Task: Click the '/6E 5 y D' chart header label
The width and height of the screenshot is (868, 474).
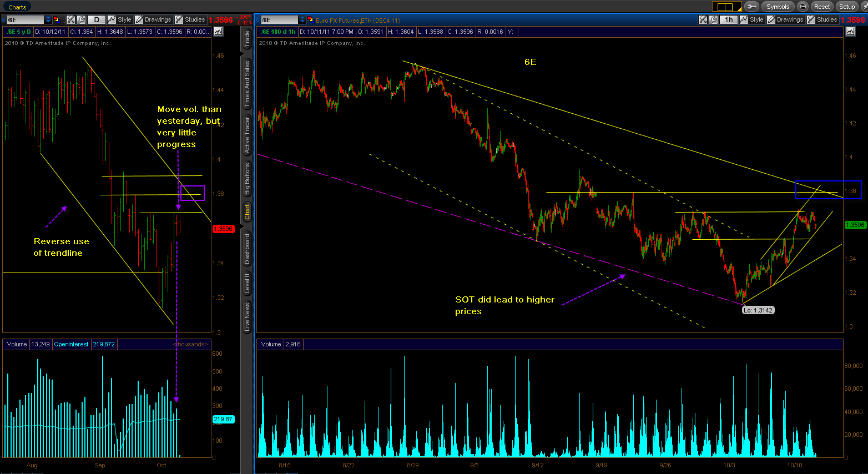Action: [19, 32]
